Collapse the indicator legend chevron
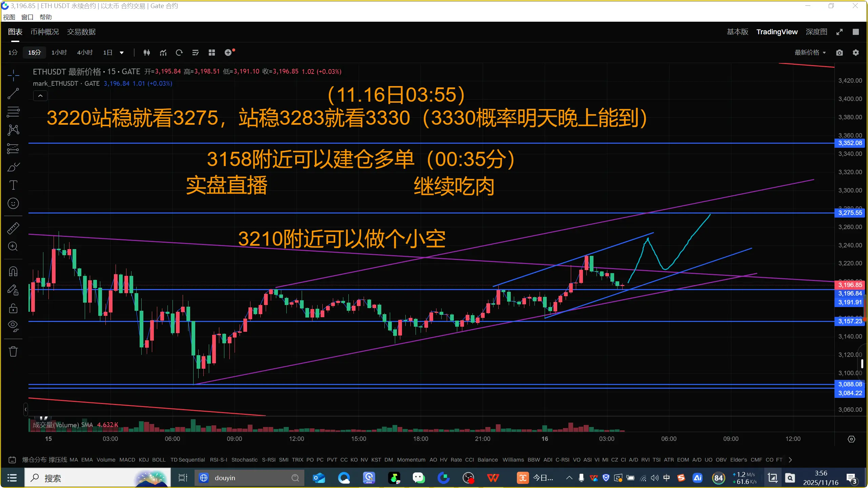Screen dimensions: 868x488 [x=40, y=96]
